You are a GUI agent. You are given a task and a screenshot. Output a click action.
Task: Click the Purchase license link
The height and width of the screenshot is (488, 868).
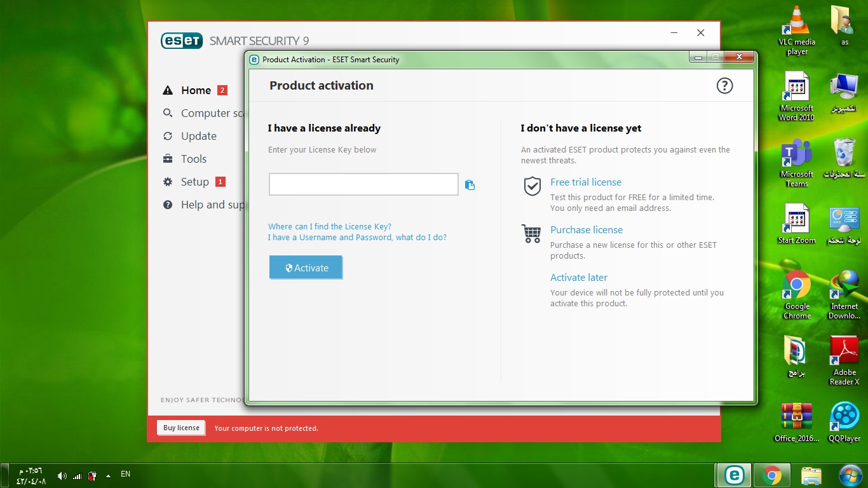tap(587, 229)
